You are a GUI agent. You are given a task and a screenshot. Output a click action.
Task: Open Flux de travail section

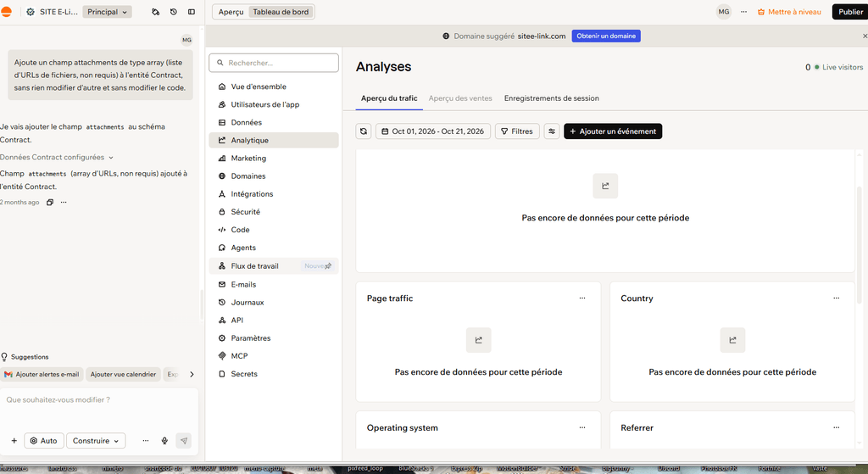pos(274,265)
